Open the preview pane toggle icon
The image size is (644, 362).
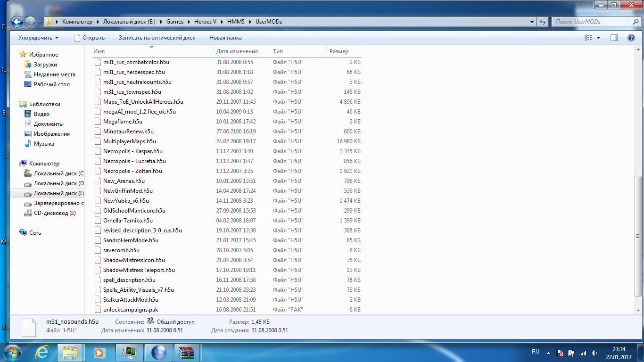614,38
